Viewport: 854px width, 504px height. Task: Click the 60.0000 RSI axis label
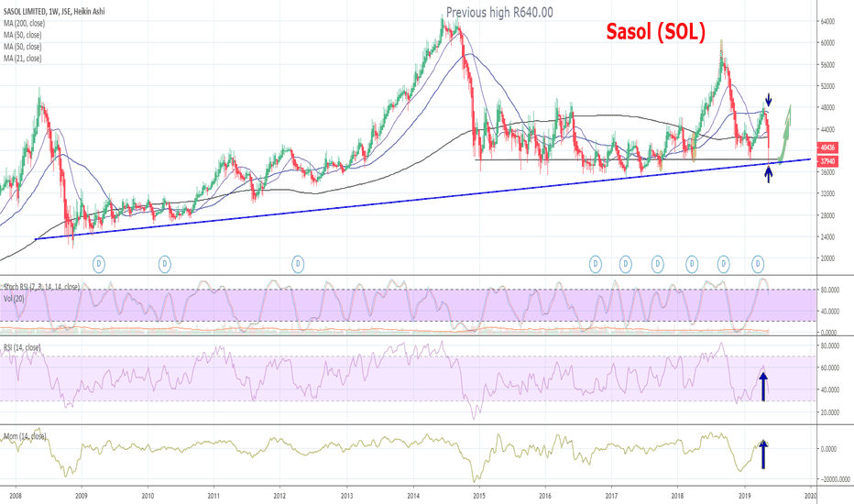(x=829, y=367)
